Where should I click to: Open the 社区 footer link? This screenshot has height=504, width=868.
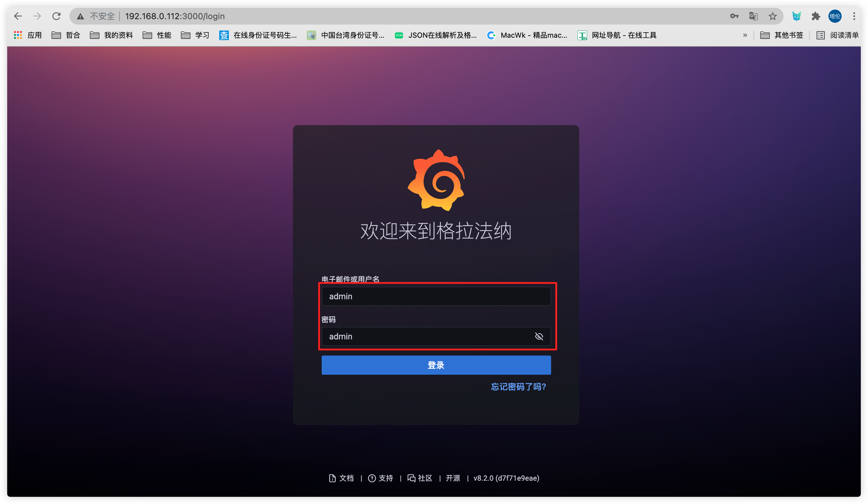tap(420, 478)
